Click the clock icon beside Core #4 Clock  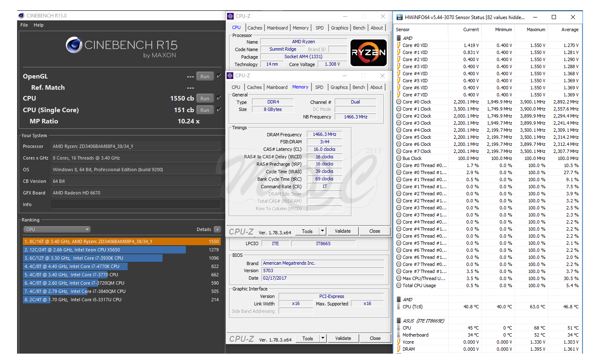point(399,130)
